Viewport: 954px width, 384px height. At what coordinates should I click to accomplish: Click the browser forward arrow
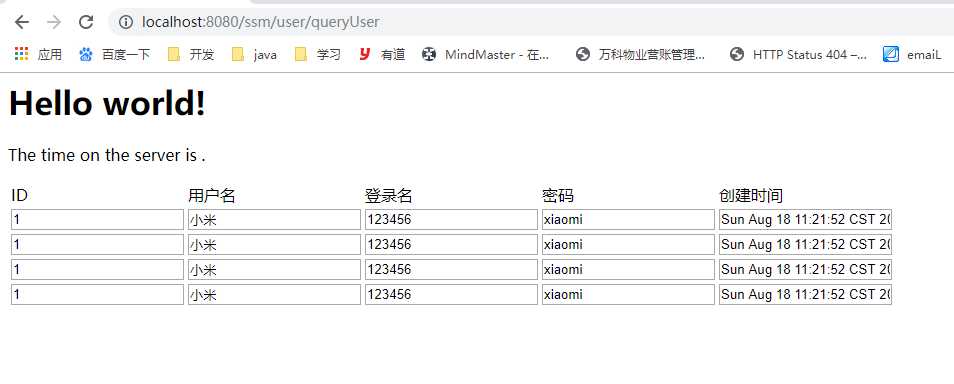54,23
